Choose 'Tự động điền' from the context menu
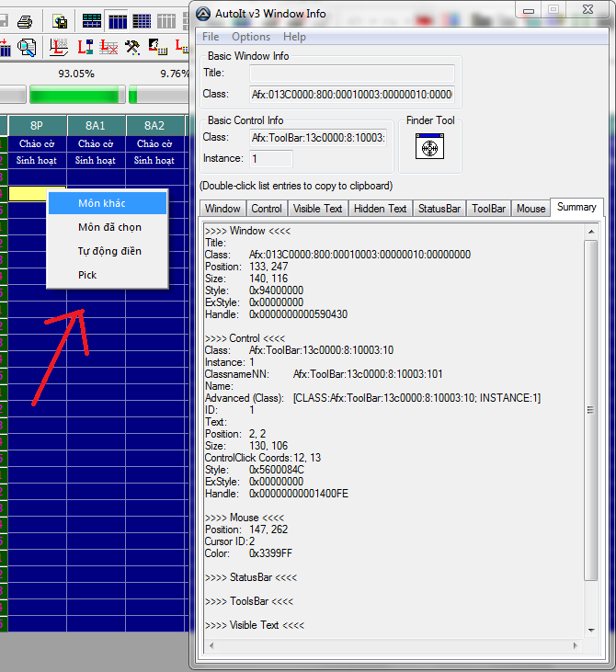 pos(108,251)
